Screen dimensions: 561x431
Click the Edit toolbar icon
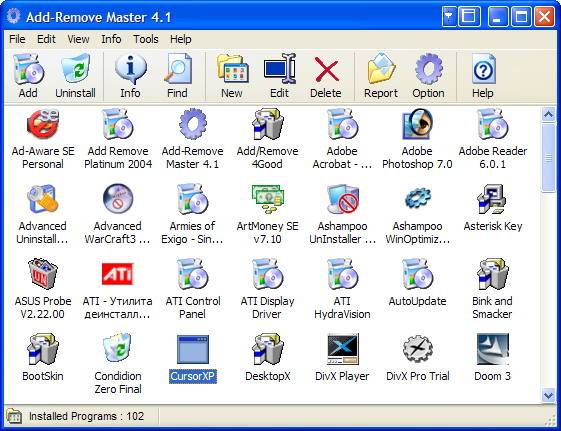pyautogui.click(x=279, y=68)
